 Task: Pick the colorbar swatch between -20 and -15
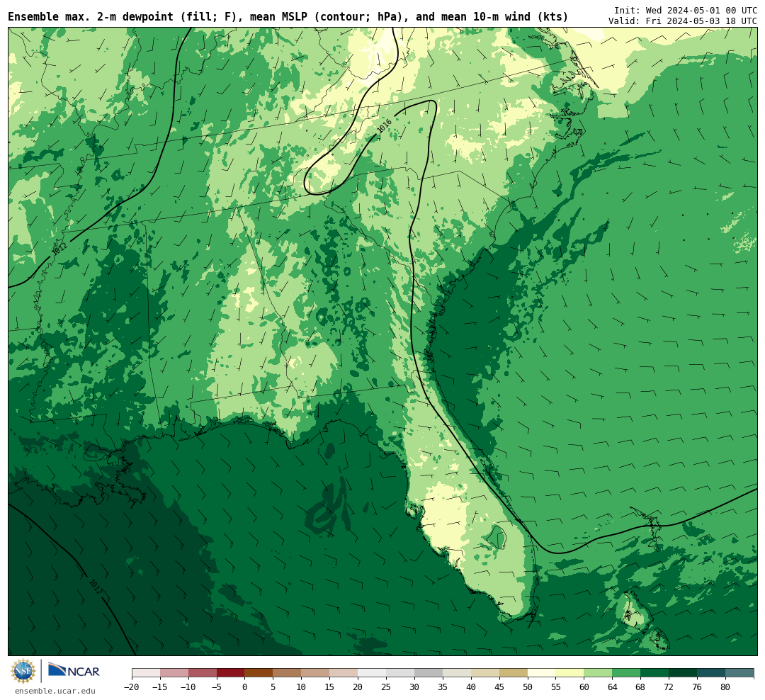click(146, 673)
